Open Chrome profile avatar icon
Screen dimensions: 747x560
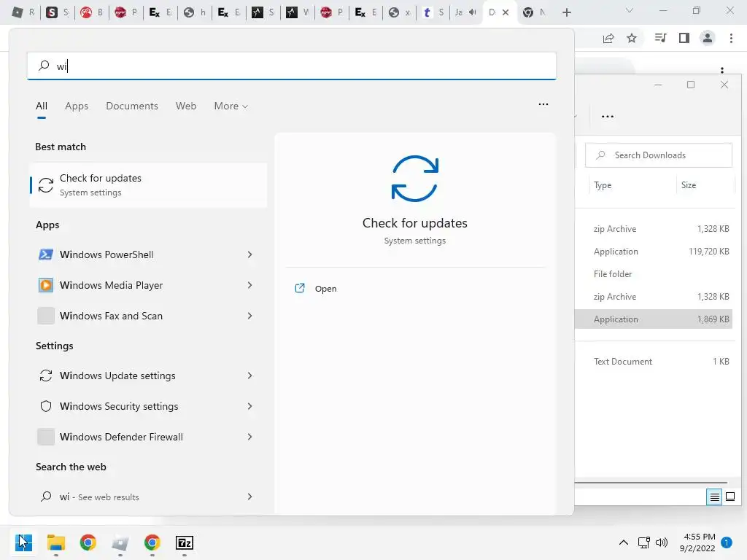[708, 38]
